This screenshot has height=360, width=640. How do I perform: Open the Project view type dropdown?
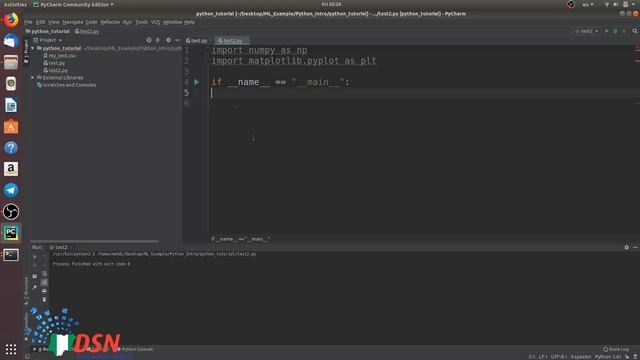click(48, 40)
